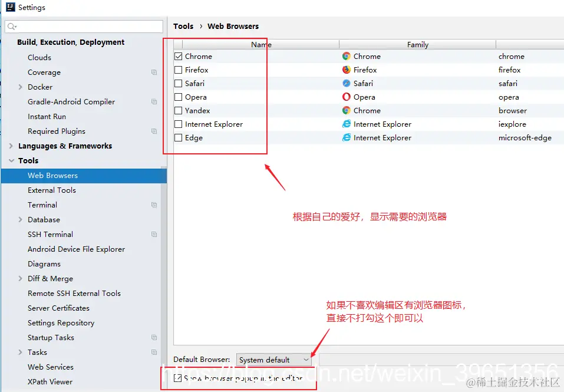The height and width of the screenshot is (392, 564).
Task: Click into the settings search field
Action: 84,27
